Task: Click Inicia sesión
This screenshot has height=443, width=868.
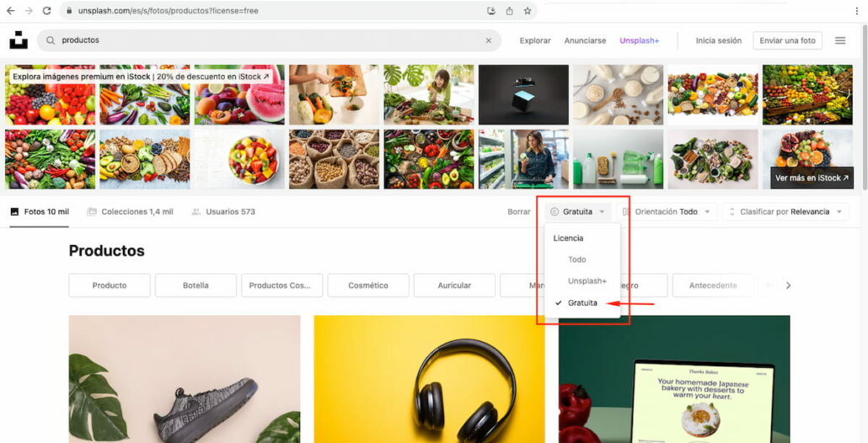Action: tap(719, 40)
